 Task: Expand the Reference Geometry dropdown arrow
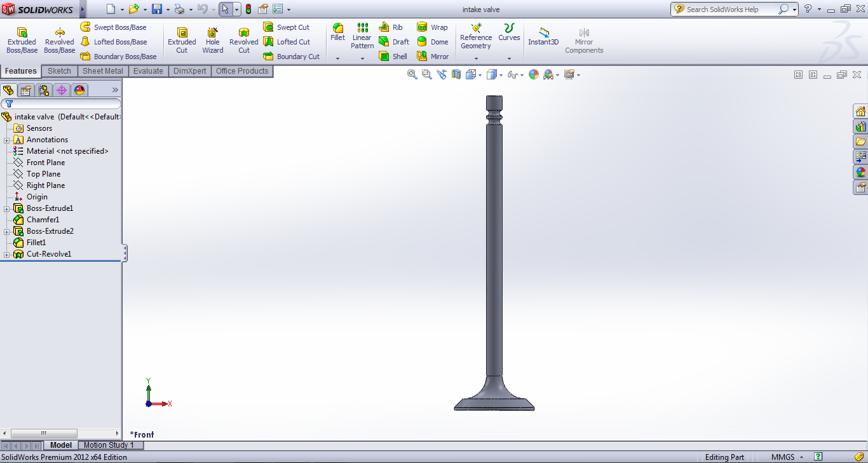tap(476, 58)
